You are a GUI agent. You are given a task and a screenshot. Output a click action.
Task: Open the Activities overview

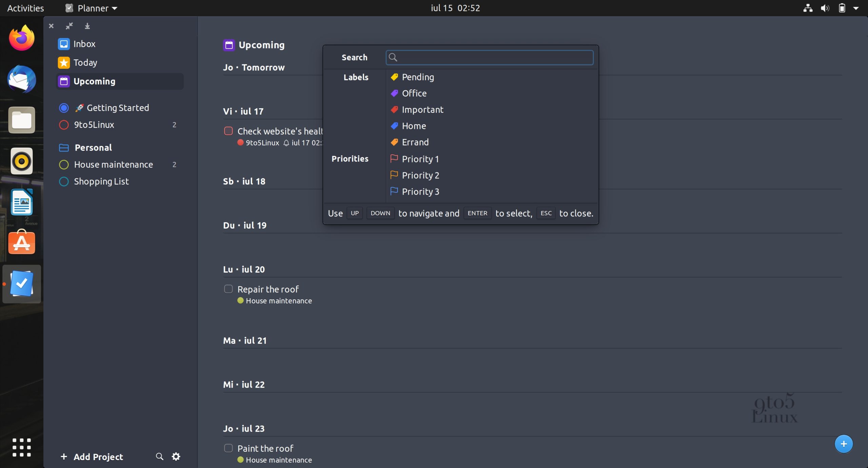25,8
